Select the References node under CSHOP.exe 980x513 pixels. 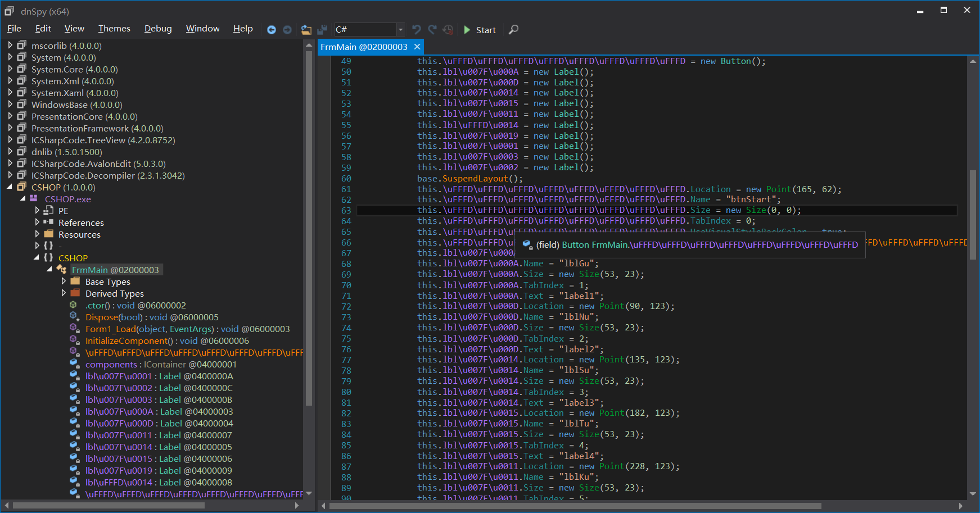point(81,223)
